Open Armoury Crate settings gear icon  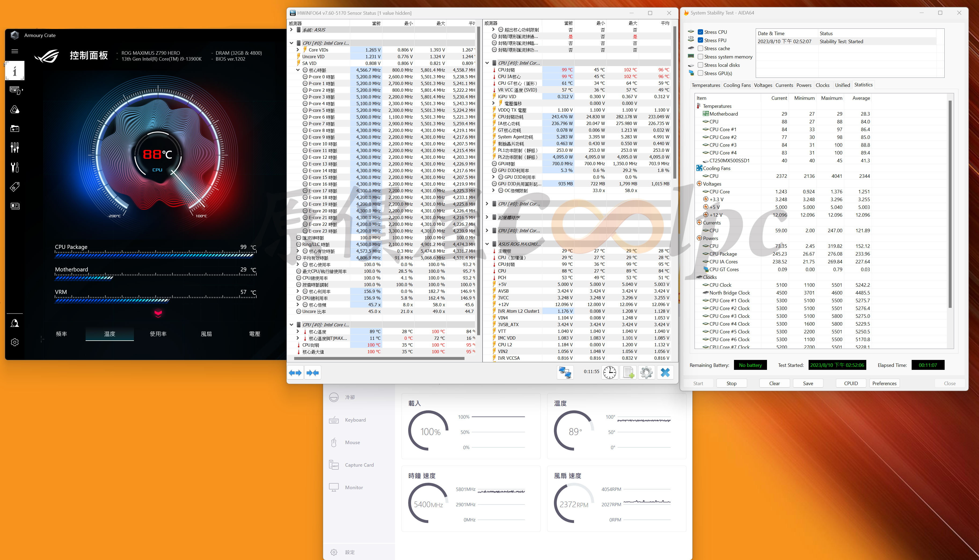pyautogui.click(x=14, y=342)
